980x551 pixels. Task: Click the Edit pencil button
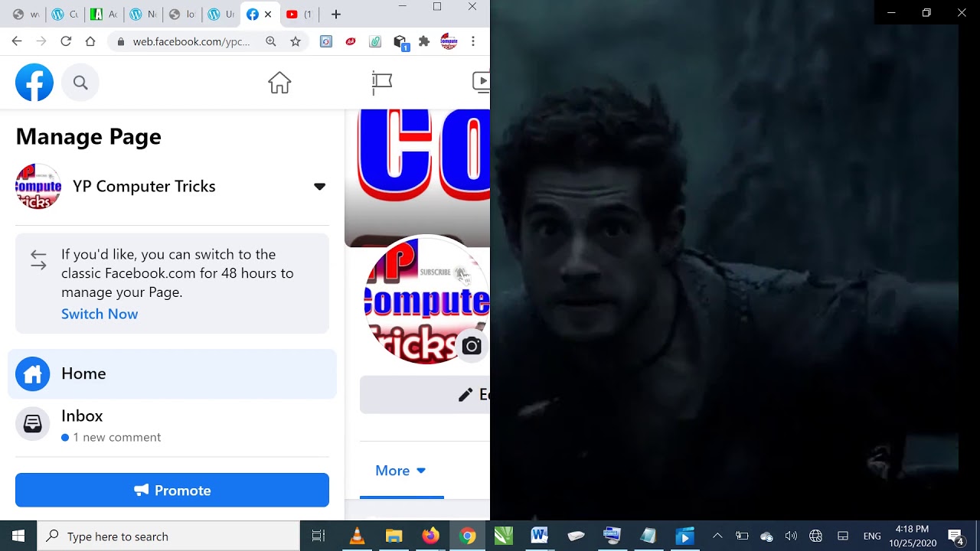click(424, 395)
